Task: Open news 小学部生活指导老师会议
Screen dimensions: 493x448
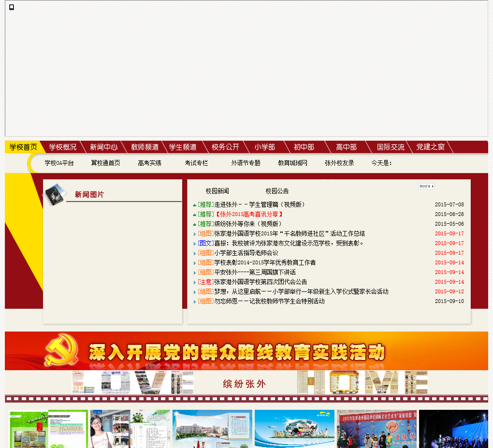Action: pyautogui.click(x=246, y=253)
